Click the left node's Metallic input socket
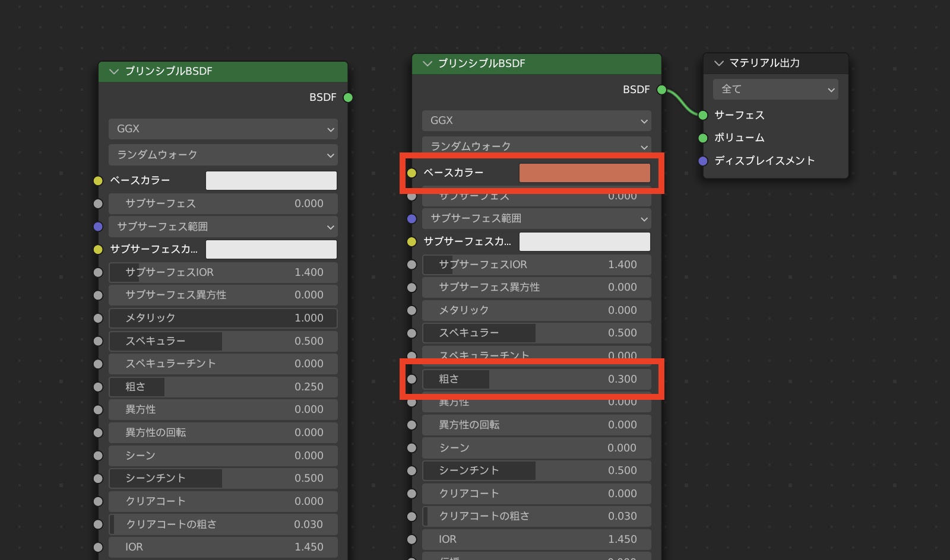Viewport: 950px width, 560px height. coord(98,318)
